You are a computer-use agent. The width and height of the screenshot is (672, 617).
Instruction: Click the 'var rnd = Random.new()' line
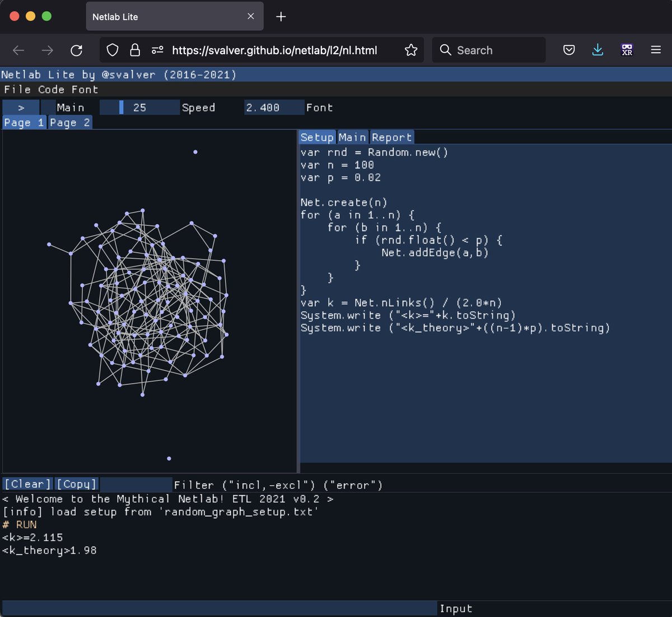tap(374, 152)
